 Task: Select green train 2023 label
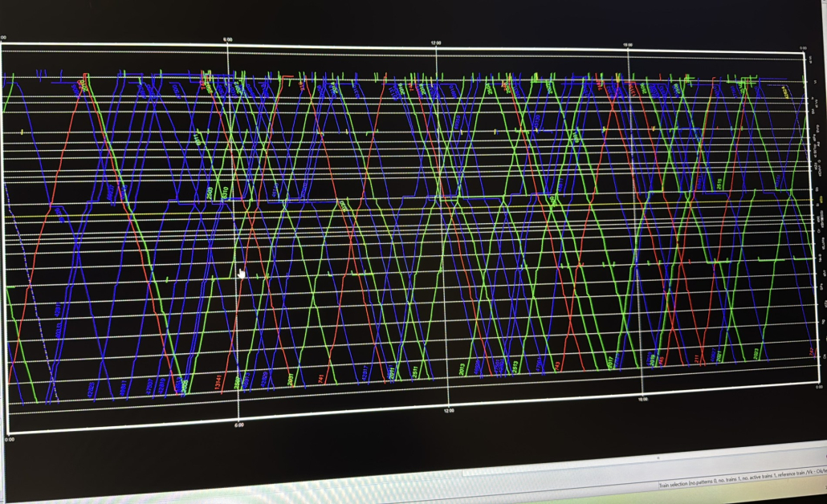pyautogui.click(x=756, y=353)
